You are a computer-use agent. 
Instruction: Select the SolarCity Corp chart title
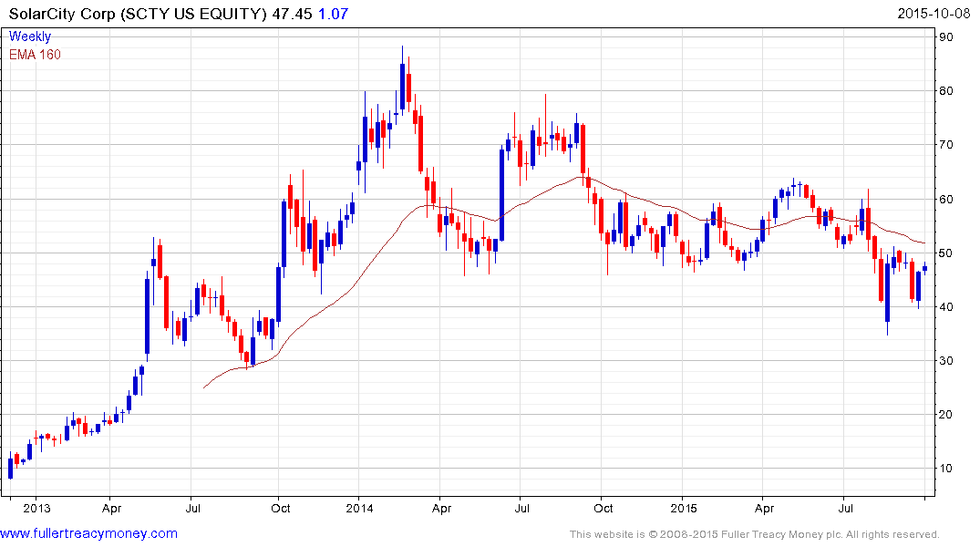[139, 14]
